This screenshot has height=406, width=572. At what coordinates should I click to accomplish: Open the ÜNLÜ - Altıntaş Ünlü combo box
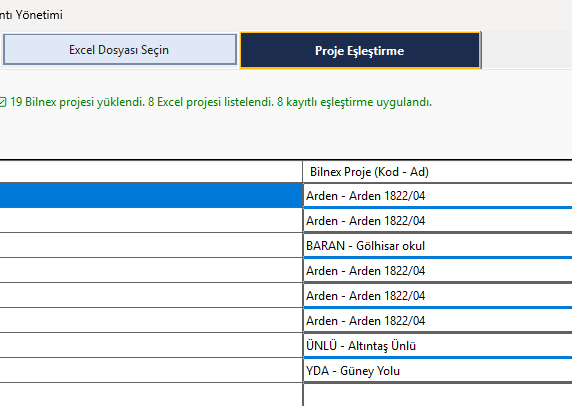coord(437,345)
